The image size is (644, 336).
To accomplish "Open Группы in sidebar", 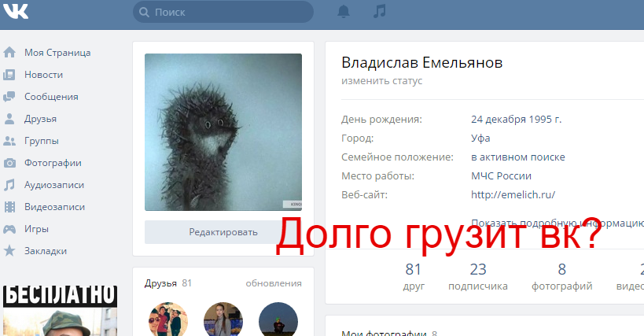I will click(x=42, y=141).
